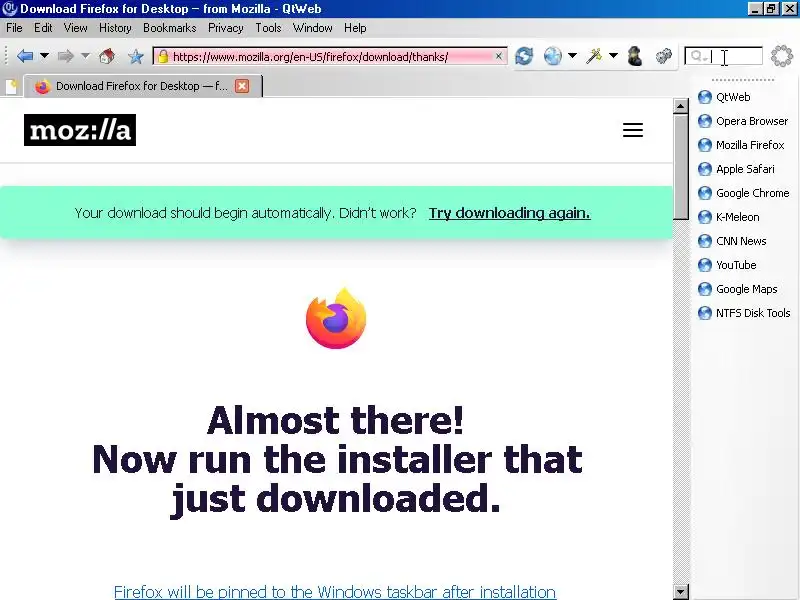The width and height of the screenshot is (800, 600).
Task: Click the mozilla logo on the page
Action: click(x=80, y=130)
